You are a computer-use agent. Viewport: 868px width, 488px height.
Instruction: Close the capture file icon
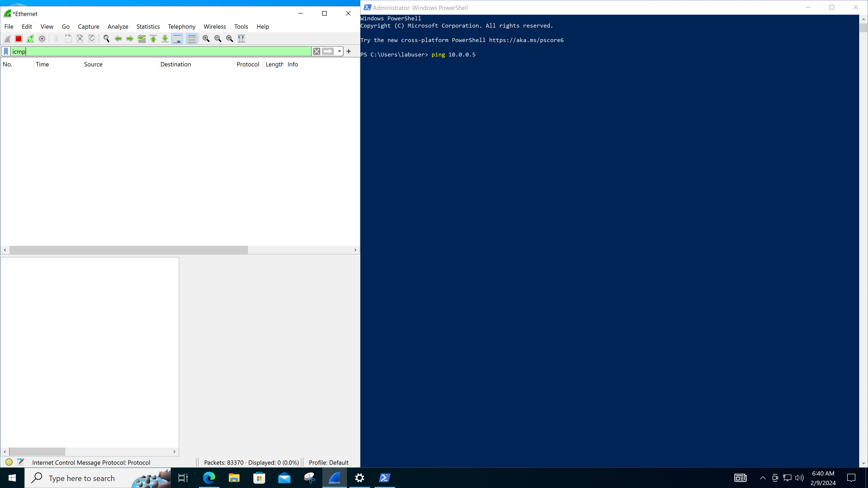pos(80,39)
